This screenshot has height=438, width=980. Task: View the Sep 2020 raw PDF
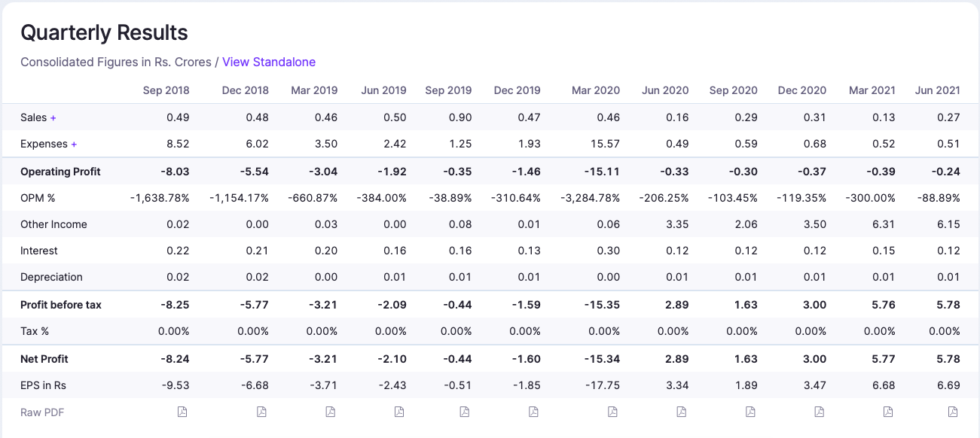point(750,412)
